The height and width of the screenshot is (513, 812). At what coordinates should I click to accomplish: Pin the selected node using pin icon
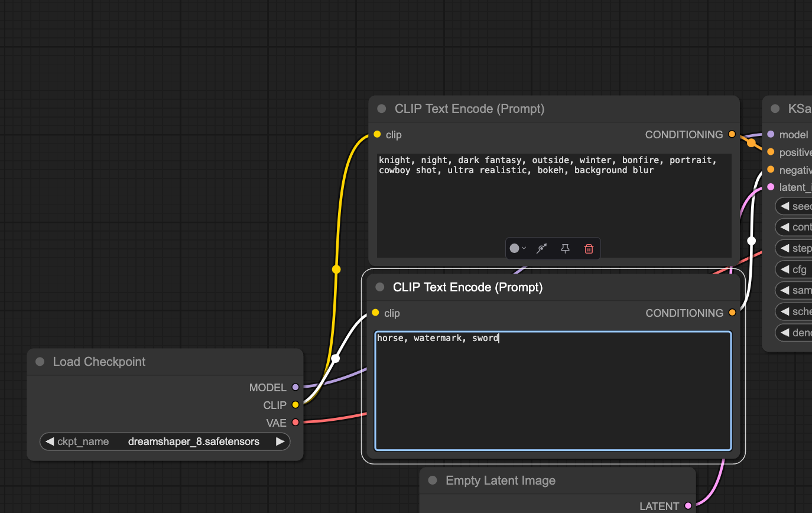point(565,249)
